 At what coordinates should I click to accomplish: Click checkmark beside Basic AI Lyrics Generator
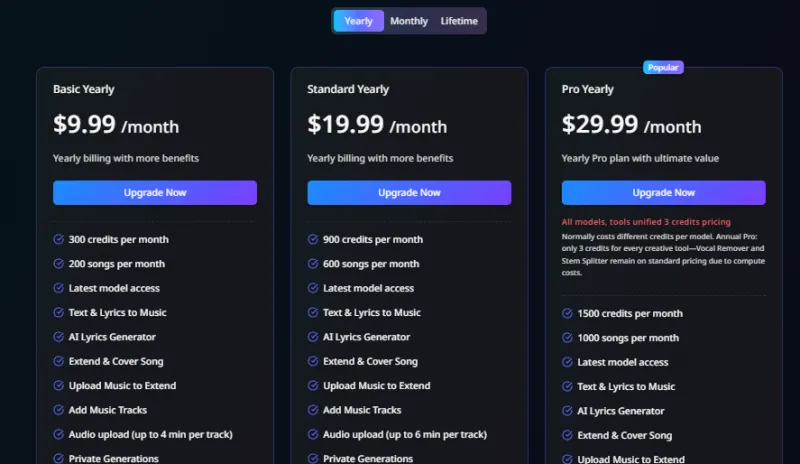(x=59, y=337)
